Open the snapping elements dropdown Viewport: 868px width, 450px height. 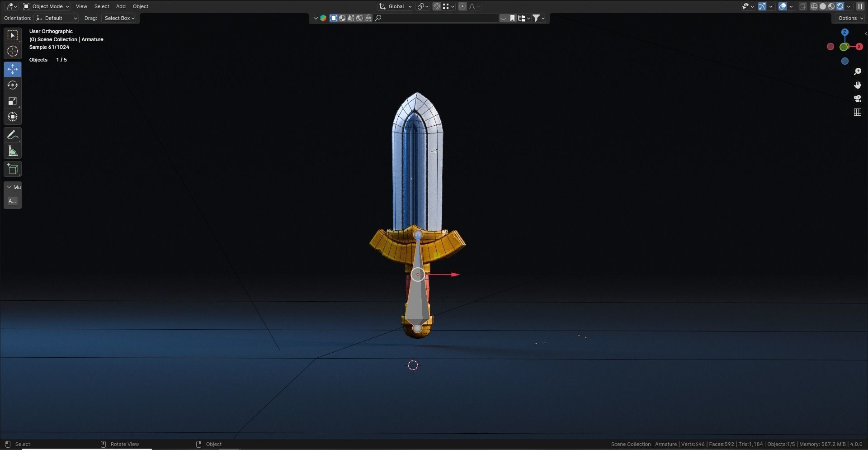click(449, 6)
